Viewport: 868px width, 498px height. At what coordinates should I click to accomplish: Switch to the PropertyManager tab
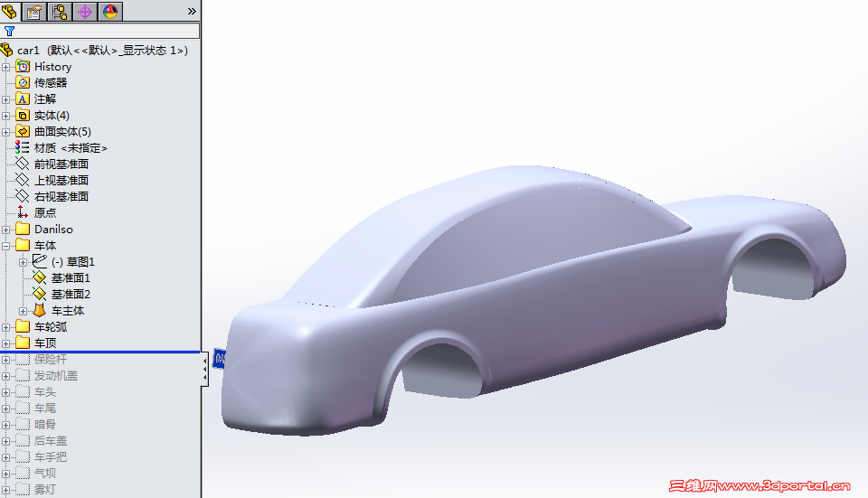point(34,11)
